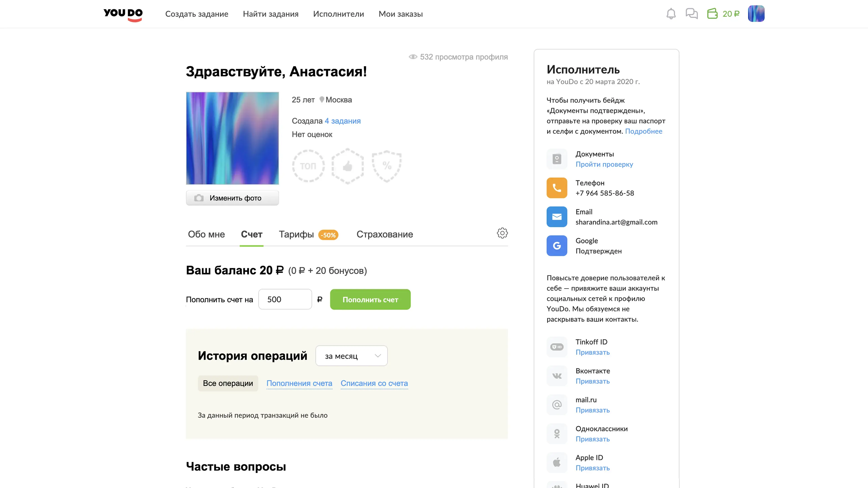Click the top-up amount input field
This screenshot has width=868, height=488.
pos(285,299)
